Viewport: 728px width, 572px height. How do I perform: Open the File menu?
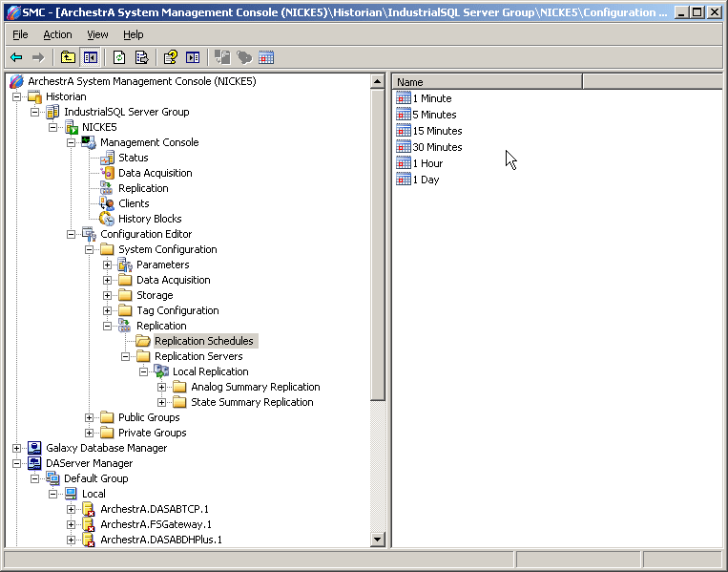(x=20, y=34)
